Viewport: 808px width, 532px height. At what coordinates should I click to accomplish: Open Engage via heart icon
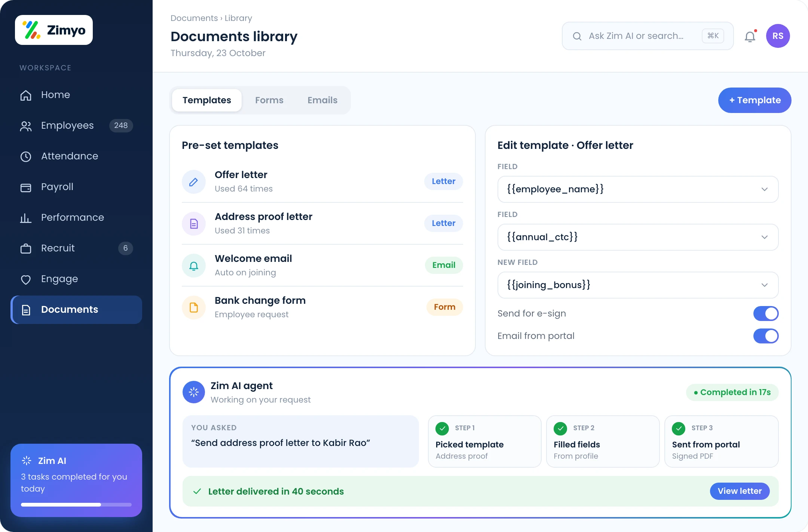26,279
